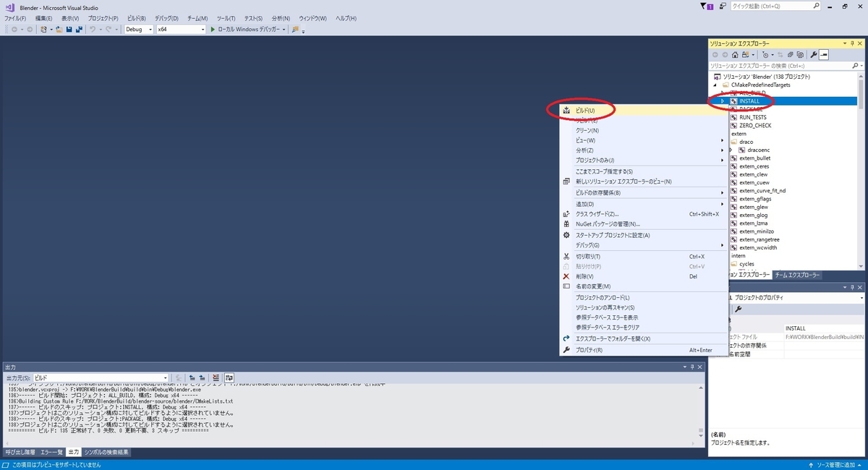The width and height of the screenshot is (868, 470).
Task: Open the ウィンドウ(W) menu
Action: click(x=312, y=18)
